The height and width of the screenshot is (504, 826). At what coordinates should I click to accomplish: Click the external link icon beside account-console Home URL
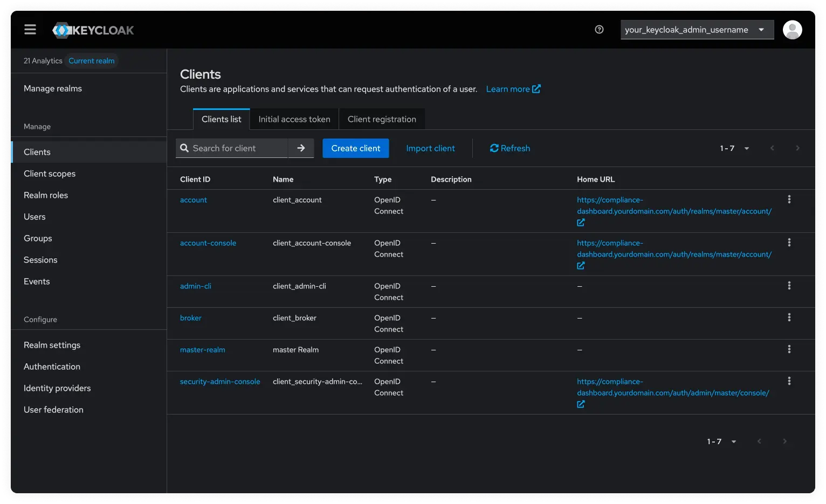pyautogui.click(x=581, y=265)
